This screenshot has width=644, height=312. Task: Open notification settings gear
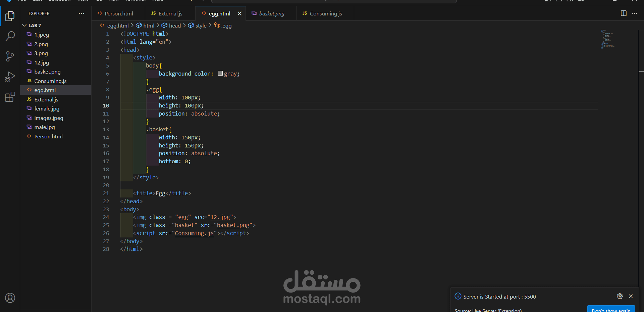click(x=620, y=296)
